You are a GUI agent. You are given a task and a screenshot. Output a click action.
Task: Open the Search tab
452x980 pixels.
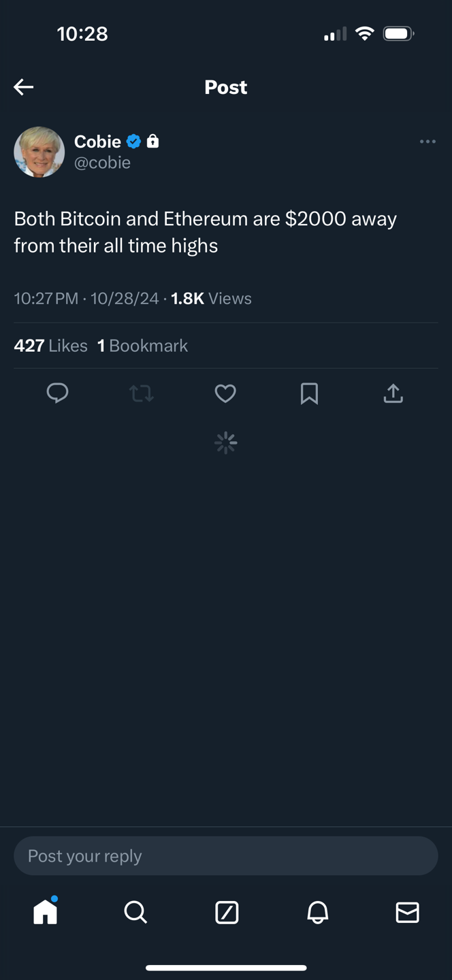click(135, 912)
